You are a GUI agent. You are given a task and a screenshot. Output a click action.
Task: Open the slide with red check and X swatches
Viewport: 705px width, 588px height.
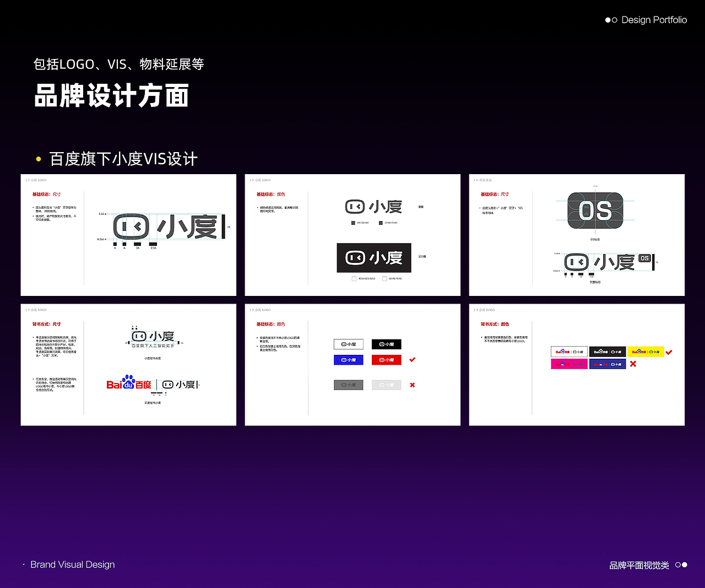[x=352, y=365]
